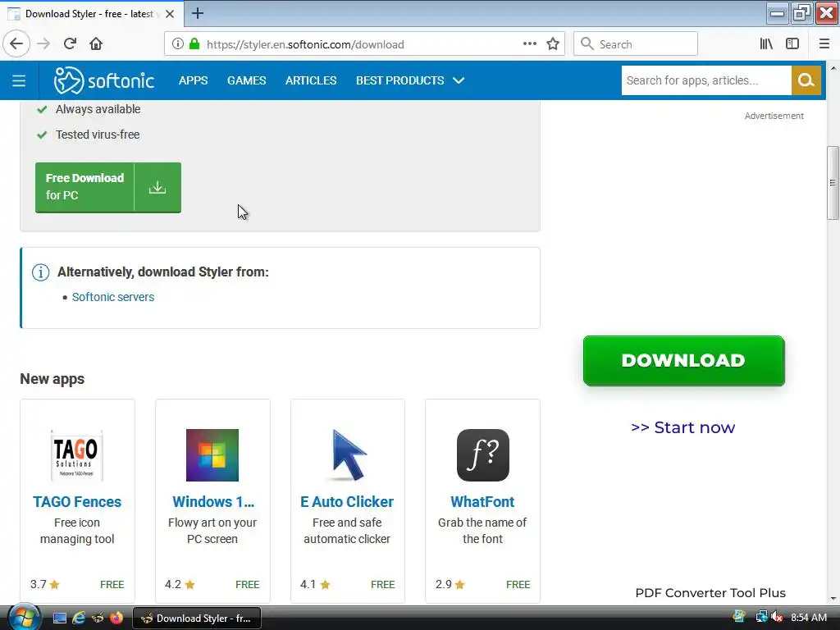Open the GAMES menu
Screen dimensions: 840x630
pyautogui.click(x=246, y=80)
